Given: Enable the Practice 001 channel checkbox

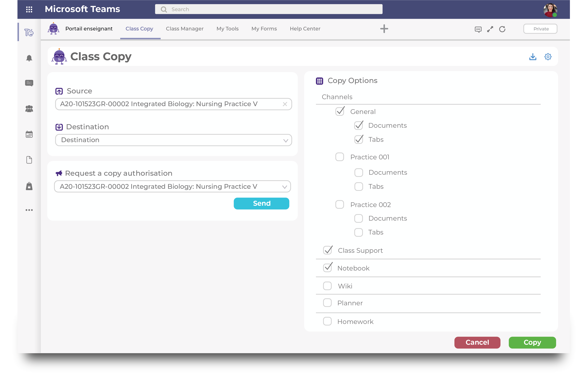Looking at the screenshot, I should [x=339, y=157].
